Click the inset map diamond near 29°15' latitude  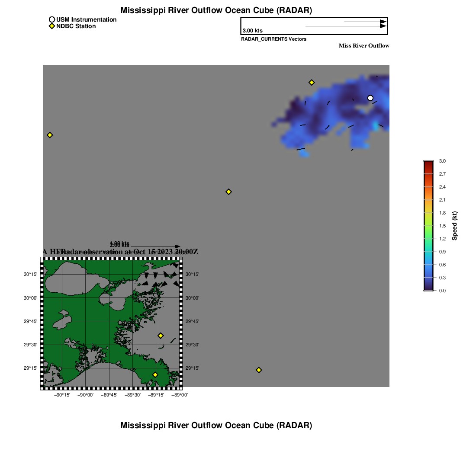[x=155, y=374]
